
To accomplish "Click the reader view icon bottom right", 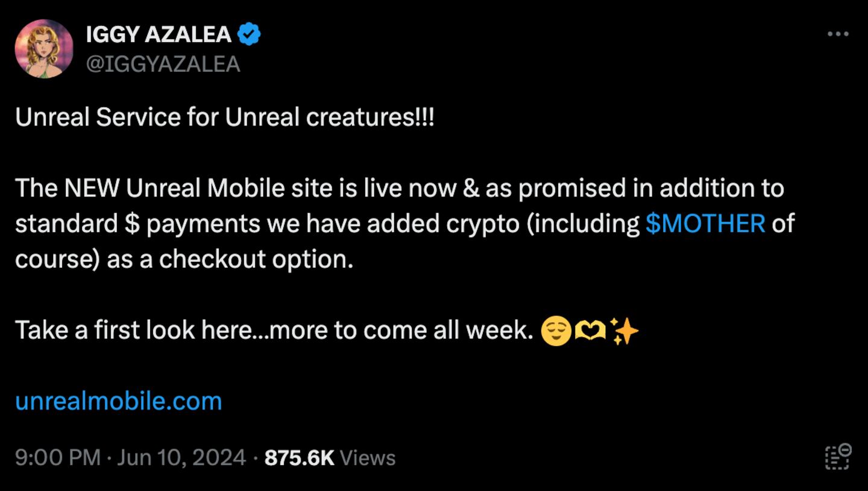I will click(x=838, y=457).
